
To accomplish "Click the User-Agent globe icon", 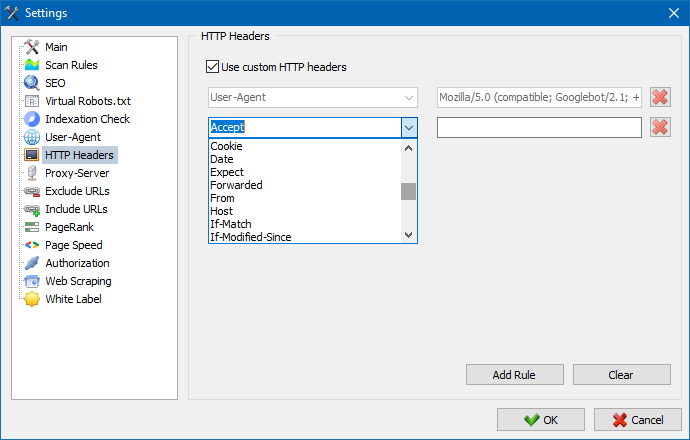I will 32,137.
